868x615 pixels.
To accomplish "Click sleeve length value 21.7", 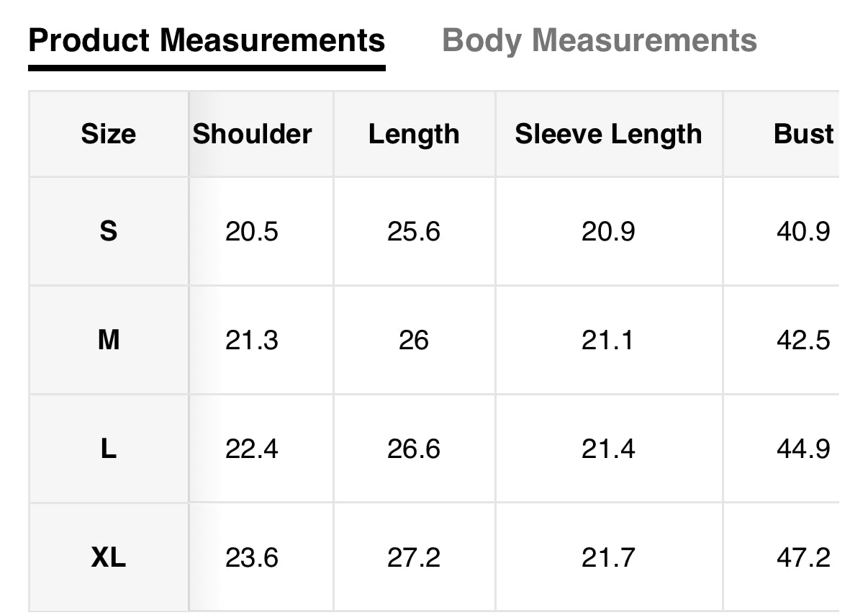I will tap(608, 557).
